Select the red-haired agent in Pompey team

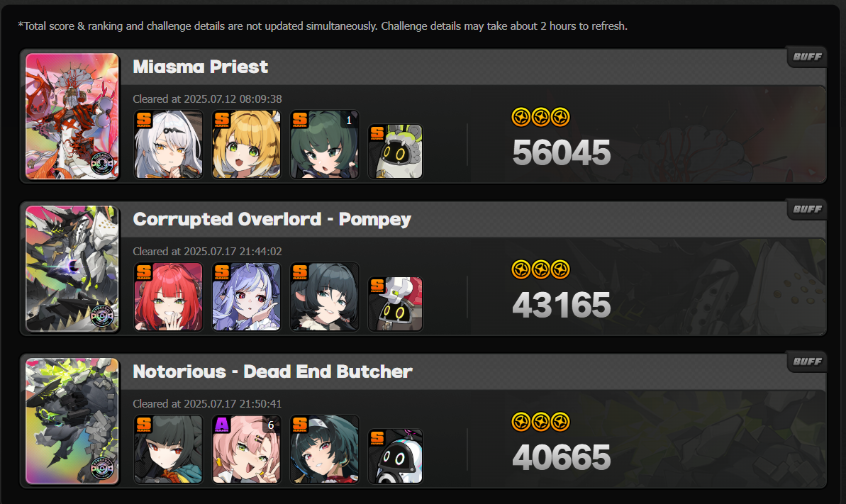tap(168, 297)
